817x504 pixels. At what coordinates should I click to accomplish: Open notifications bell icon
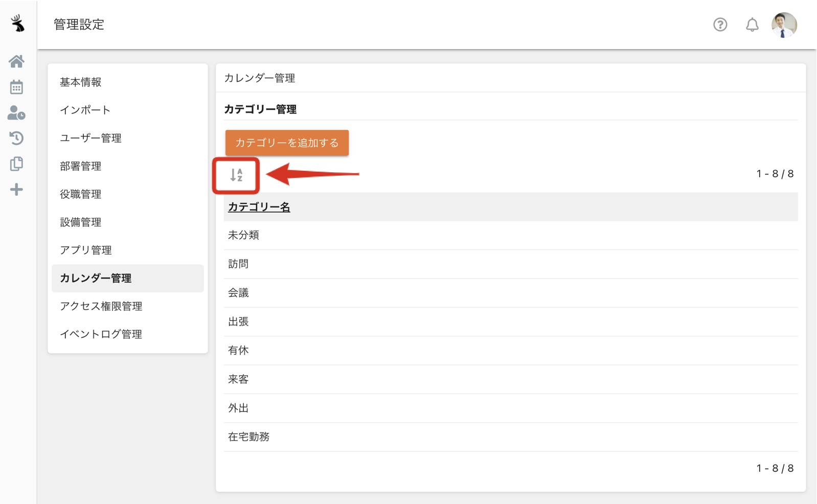[752, 25]
